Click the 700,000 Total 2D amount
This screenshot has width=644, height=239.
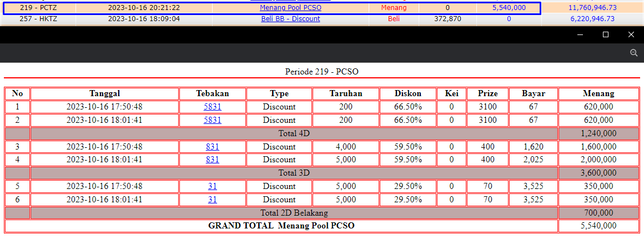(x=599, y=213)
